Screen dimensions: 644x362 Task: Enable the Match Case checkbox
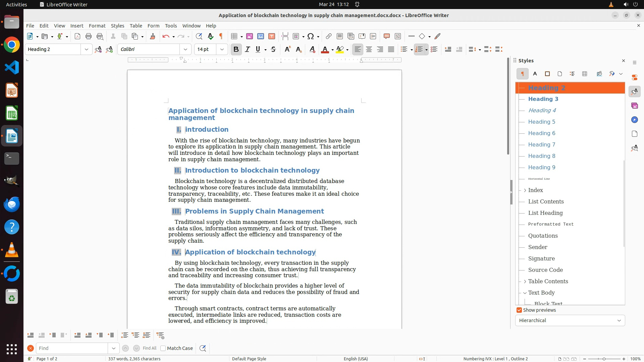tap(163, 348)
